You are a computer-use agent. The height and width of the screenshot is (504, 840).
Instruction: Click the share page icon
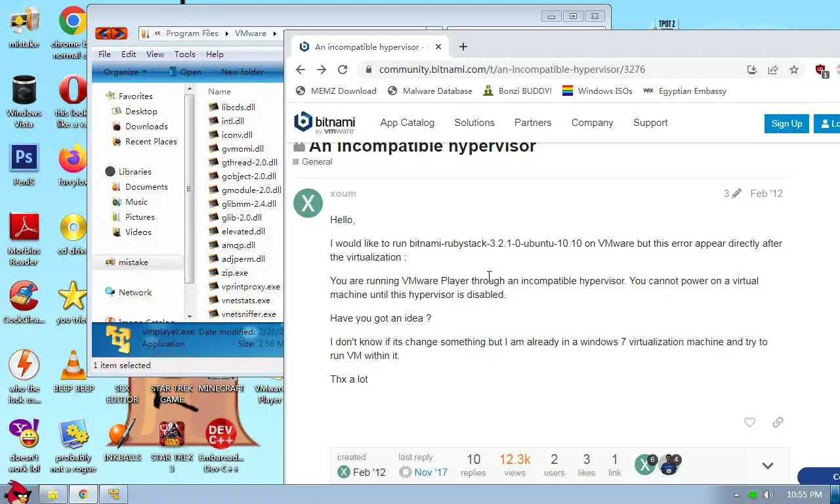[x=773, y=70]
